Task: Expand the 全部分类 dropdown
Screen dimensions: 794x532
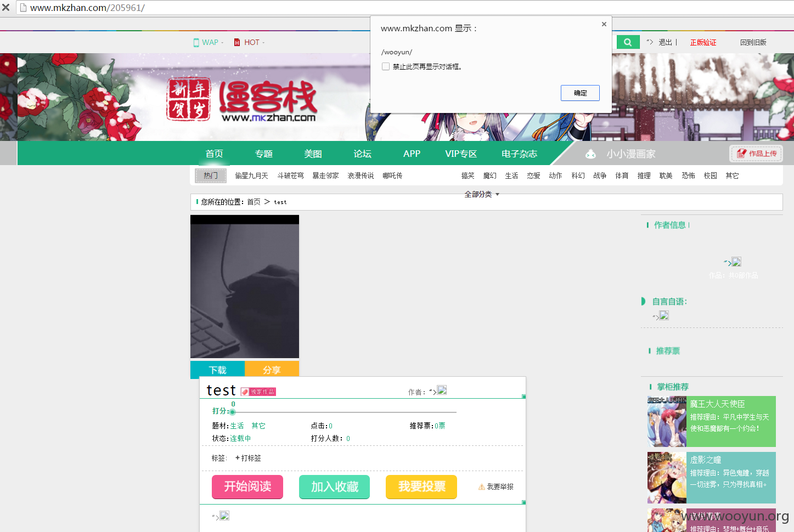Action: click(x=482, y=194)
